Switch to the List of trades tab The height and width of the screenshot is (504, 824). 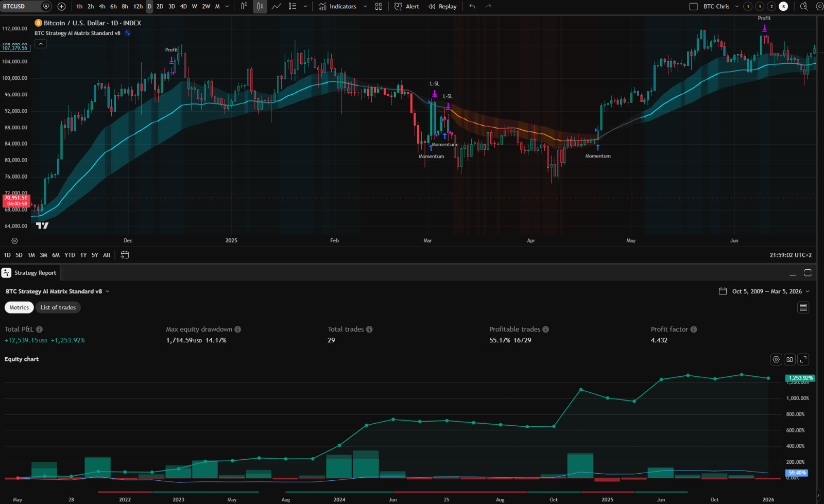click(58, 308)
